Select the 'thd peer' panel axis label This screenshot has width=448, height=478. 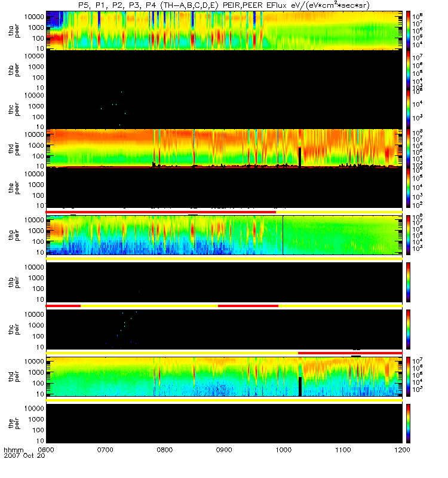click(14, 149)
